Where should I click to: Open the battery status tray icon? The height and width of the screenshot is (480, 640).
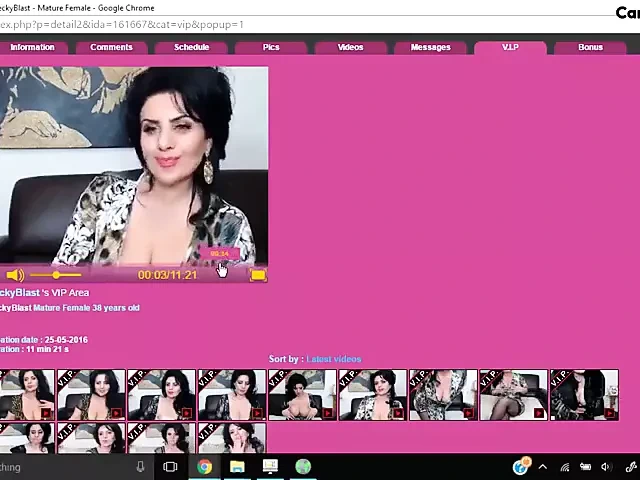(585, 467)
